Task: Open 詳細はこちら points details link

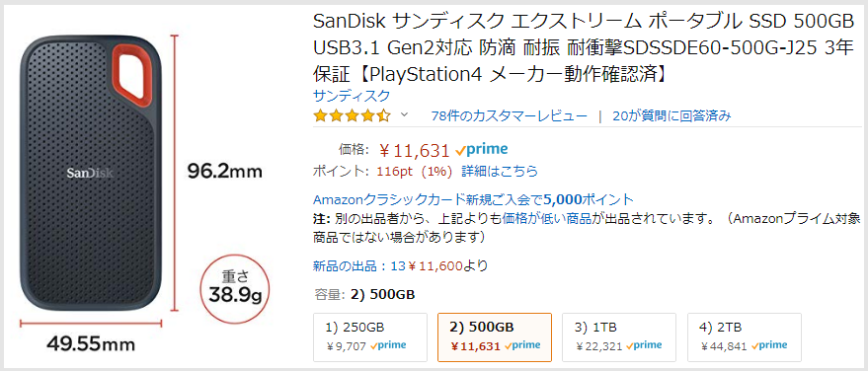Action: tap(500, 171)
